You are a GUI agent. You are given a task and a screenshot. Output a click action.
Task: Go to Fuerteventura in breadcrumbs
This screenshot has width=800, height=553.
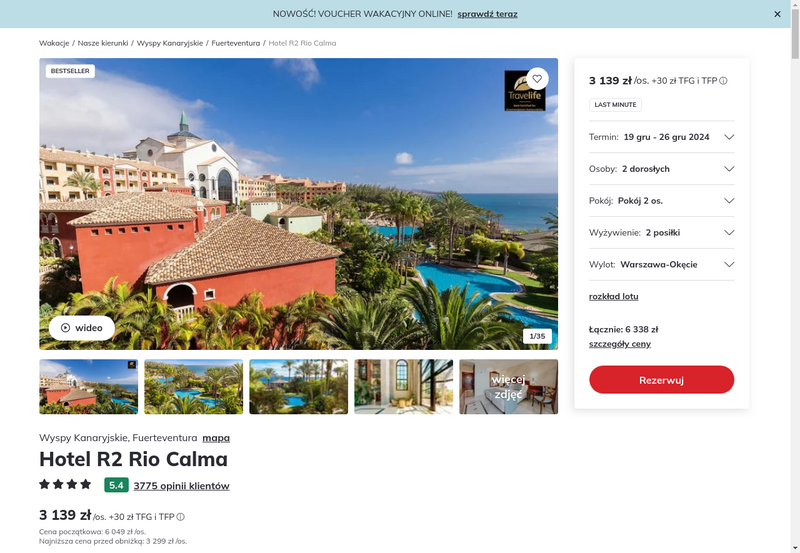(236, 43)
